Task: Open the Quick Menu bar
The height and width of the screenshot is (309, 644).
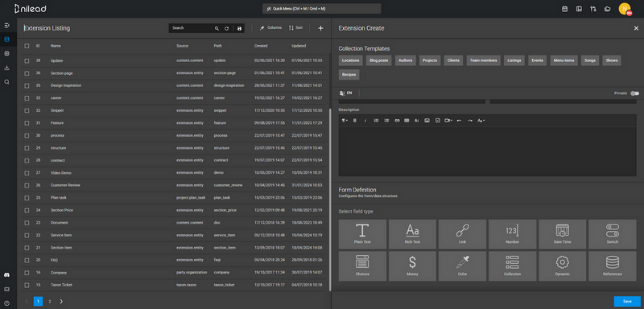Action: 321,9
